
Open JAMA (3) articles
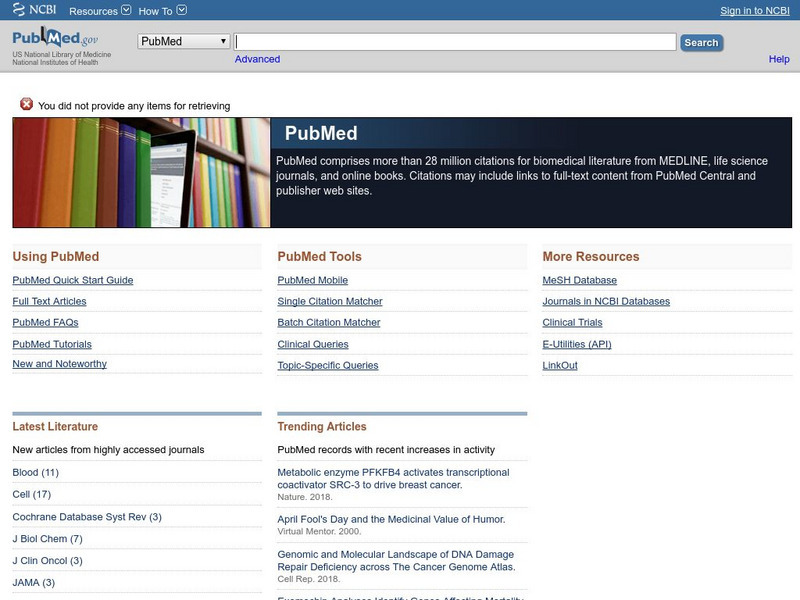34,583
